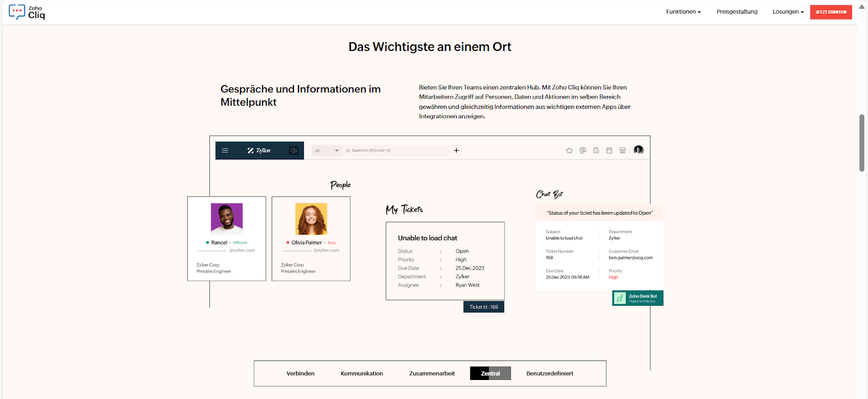Click due date '25 Dec 2023' in My Tickets

tap(470, 268)
